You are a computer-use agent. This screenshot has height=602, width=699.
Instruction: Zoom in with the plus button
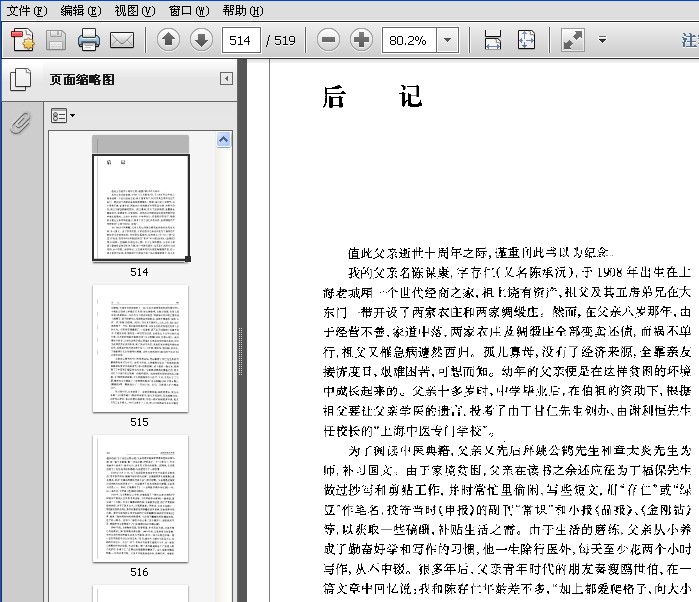tap(362, 40)
